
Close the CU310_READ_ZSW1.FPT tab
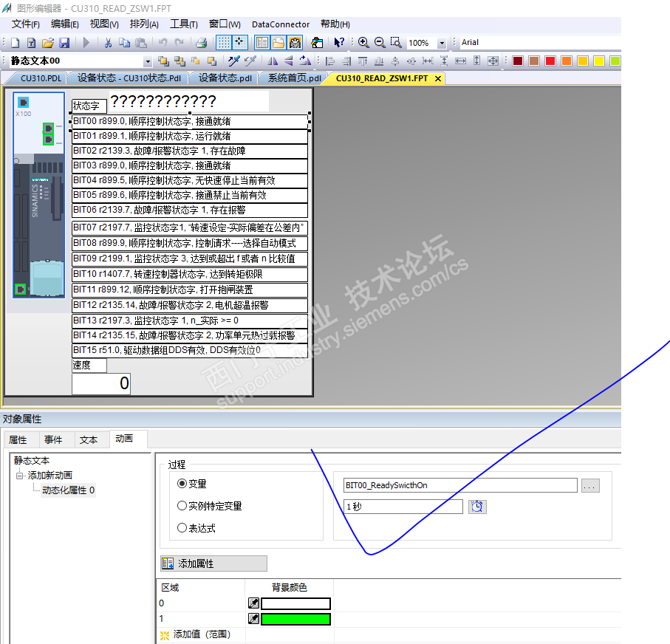click(x=438, y=78)
